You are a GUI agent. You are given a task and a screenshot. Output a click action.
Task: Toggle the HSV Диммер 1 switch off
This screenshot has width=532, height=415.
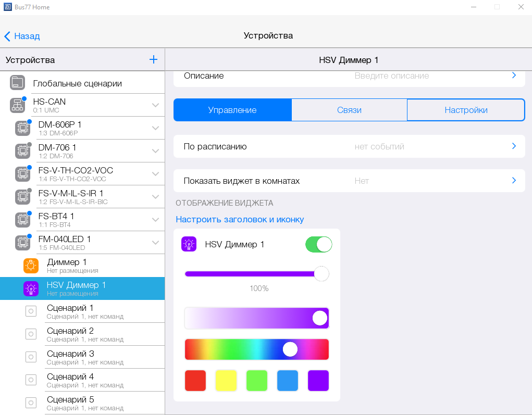click(318, 244)
